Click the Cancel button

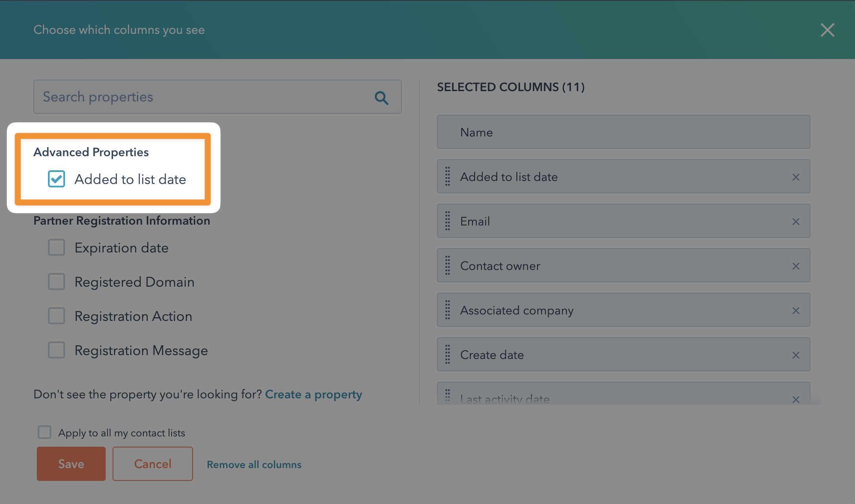[x=152, y=463]
